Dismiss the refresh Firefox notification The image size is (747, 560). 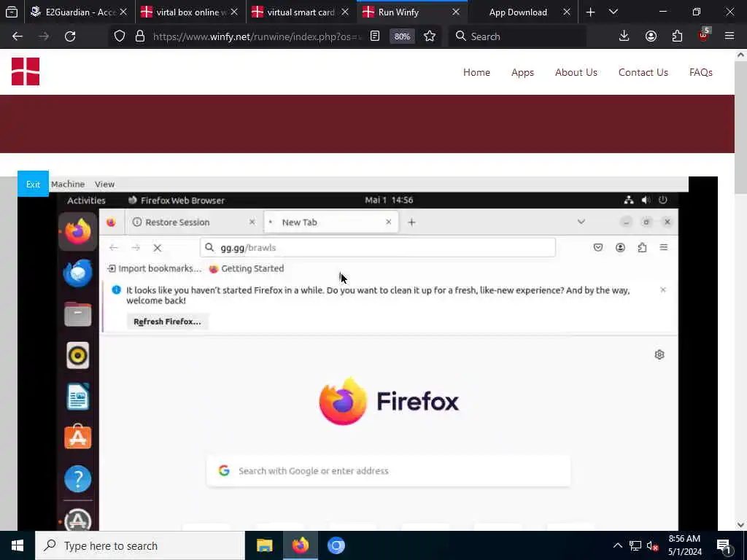pos(662,289)
